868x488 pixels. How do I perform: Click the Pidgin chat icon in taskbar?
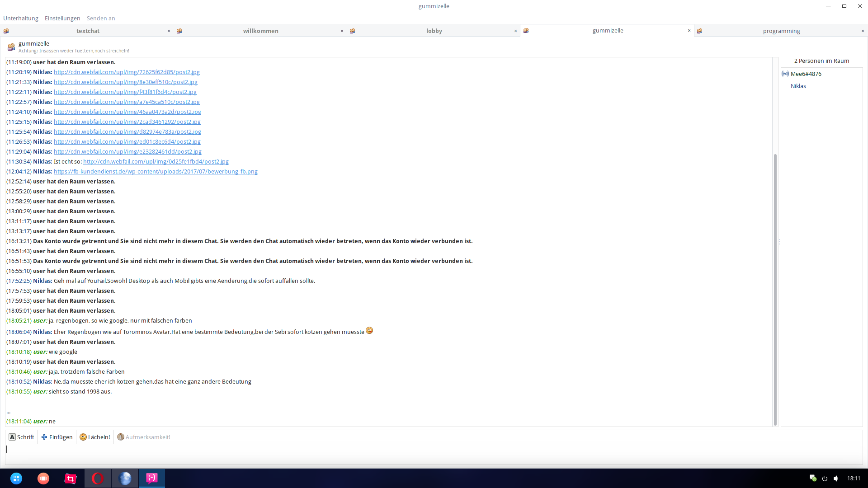(x=152, y=478)
